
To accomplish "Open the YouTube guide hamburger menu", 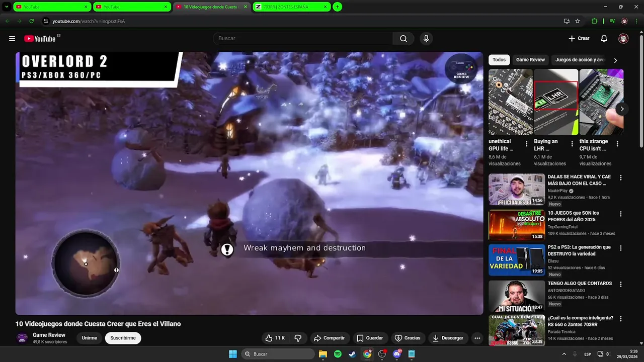I will pos(12,39).
